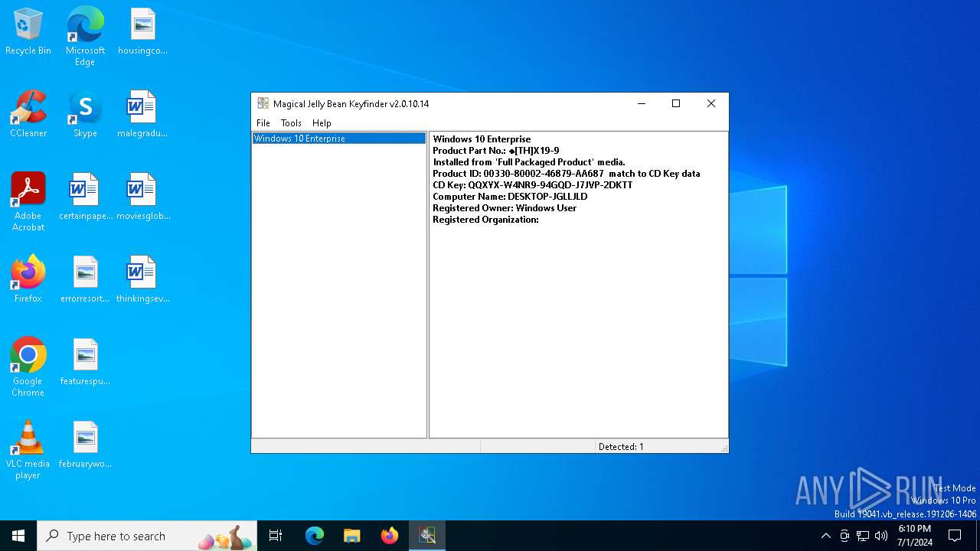Open the File menu in Keyfinder
This screenshot has height=551, width=980.
pos(263,123)
